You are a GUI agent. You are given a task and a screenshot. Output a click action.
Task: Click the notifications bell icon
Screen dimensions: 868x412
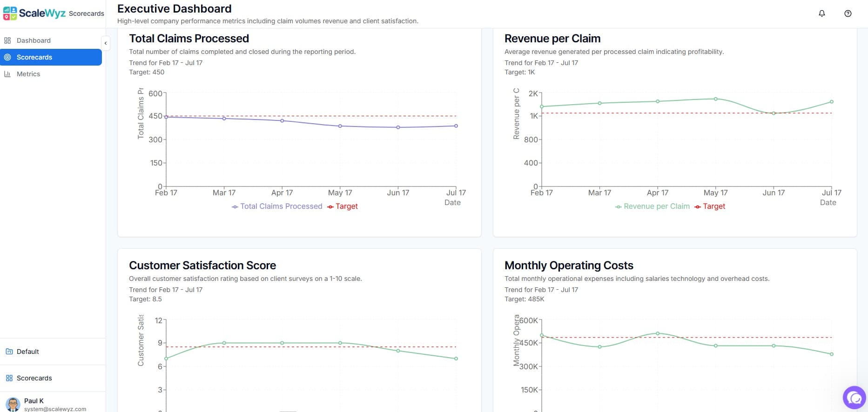821,13
